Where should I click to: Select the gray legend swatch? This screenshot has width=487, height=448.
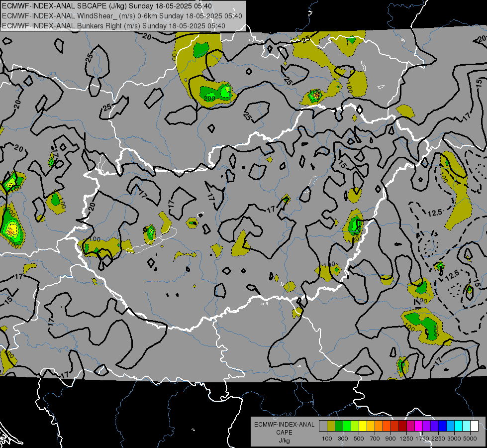tap(323, 426)
